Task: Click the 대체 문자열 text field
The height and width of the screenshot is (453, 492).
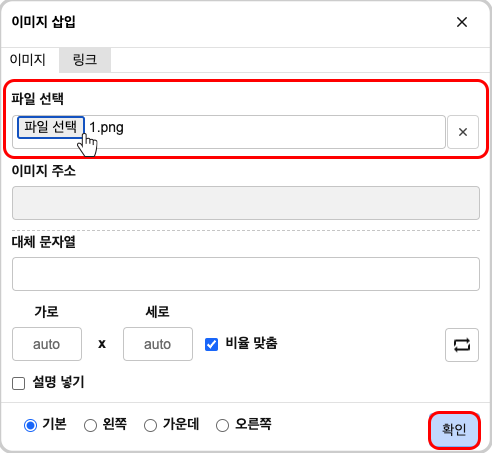Action: [246, 274]
